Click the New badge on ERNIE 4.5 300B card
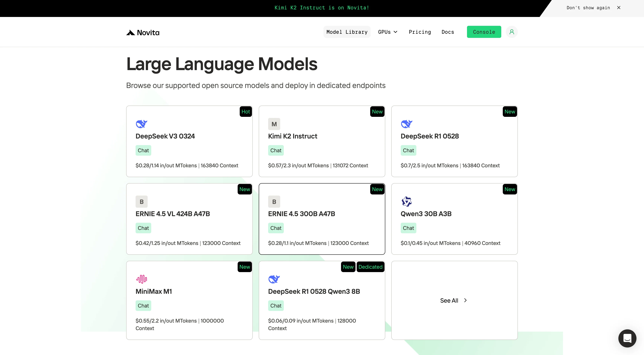The image size is (644, 355). click(377, 189)
